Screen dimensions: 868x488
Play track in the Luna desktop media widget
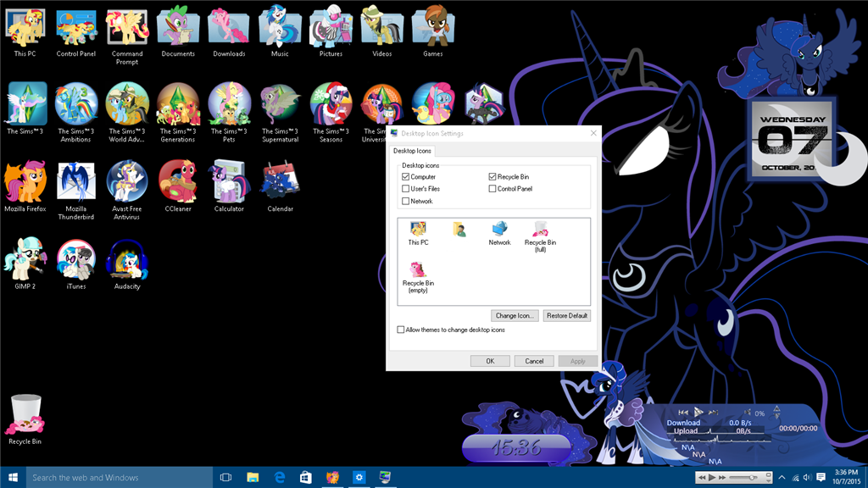click(x=698, y=413)
